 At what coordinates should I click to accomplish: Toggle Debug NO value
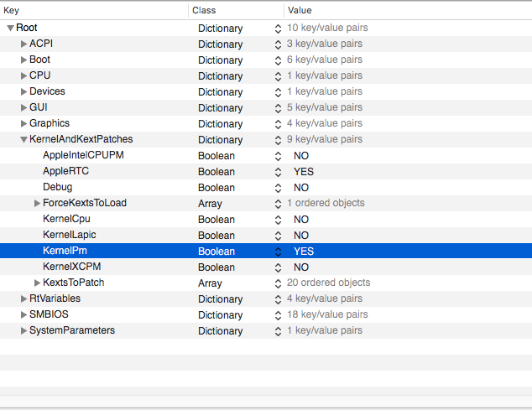pyautogui.click(x=301, y=188)
